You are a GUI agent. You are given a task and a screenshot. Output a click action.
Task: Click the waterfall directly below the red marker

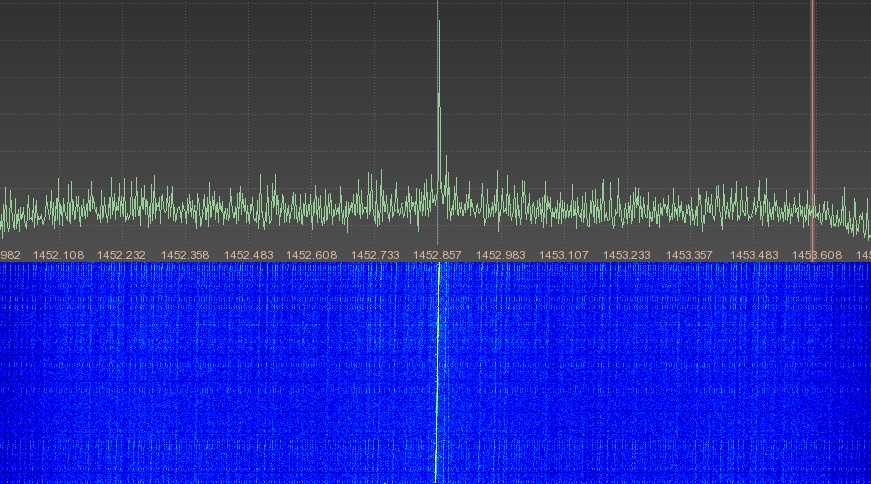click(x=812, y=370)
